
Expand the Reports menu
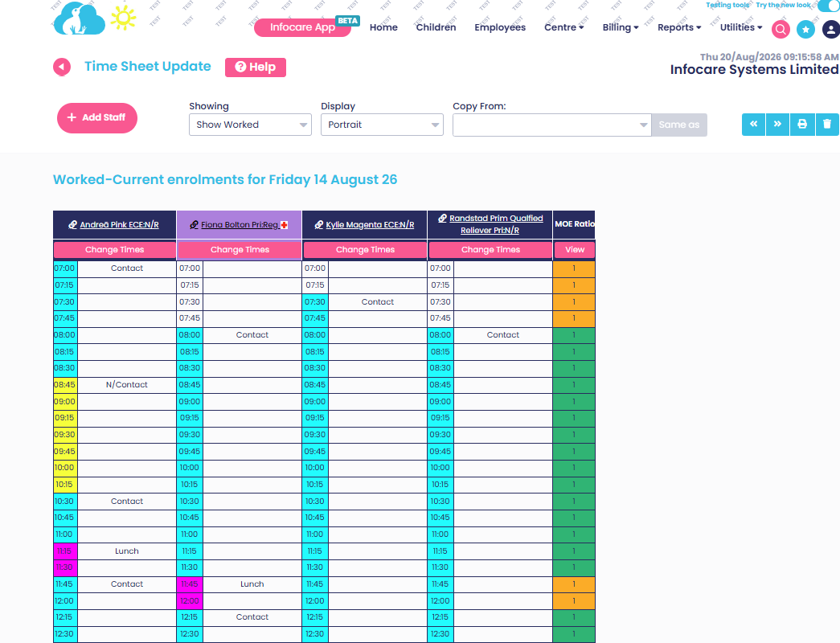coord(679,27)
